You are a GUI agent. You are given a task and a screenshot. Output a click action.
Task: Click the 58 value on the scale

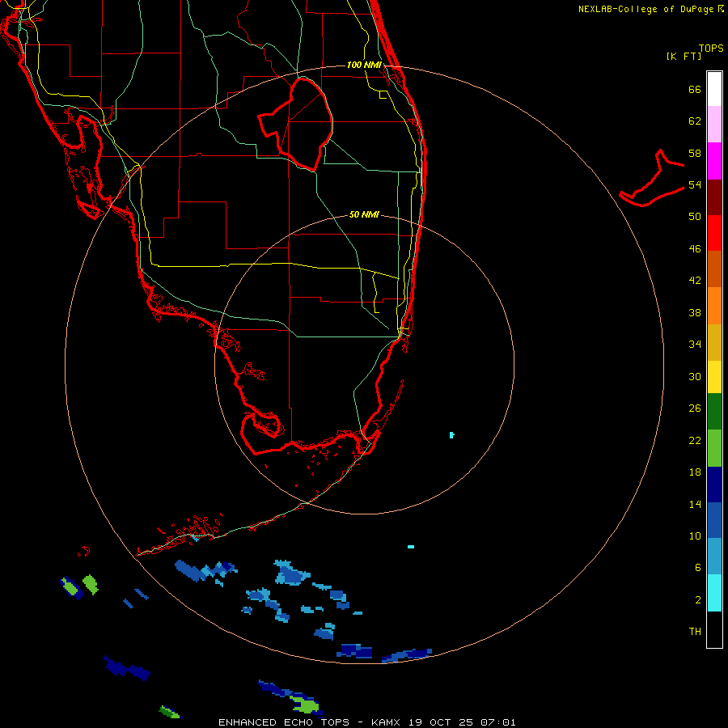[x=695, y=153]
